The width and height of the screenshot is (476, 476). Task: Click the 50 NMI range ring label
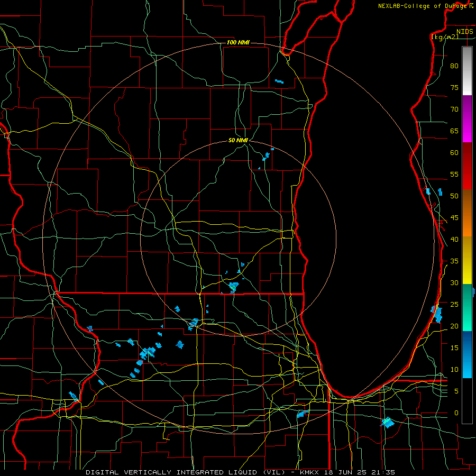pyautogui.click(x=238, y=140)
